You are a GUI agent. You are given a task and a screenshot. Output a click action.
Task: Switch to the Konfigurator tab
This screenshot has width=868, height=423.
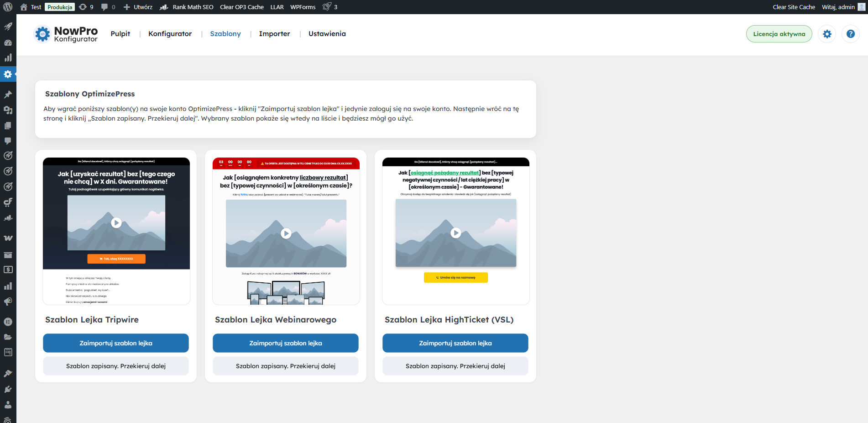tap(170, 34)
